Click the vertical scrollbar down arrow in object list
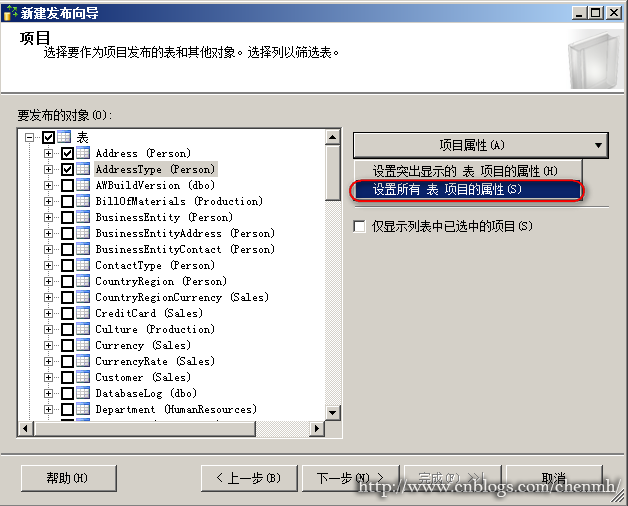The height and width of the screenshot is (506, 628). [333, 410]
